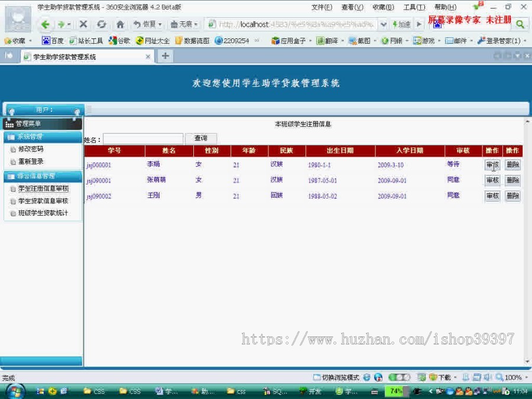Open 重新登录 in the sidebar
Viewport: 532px width, 399px height.
click(x=31, y=161)
